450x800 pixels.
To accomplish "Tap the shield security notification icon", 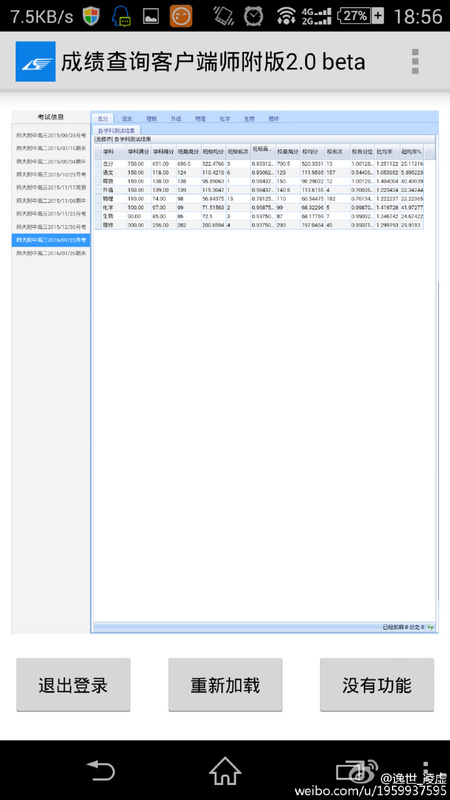I will click(x=91, y=16).
